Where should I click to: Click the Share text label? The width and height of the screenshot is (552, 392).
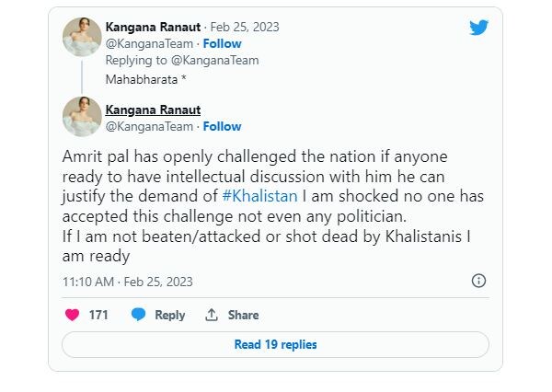243,315
